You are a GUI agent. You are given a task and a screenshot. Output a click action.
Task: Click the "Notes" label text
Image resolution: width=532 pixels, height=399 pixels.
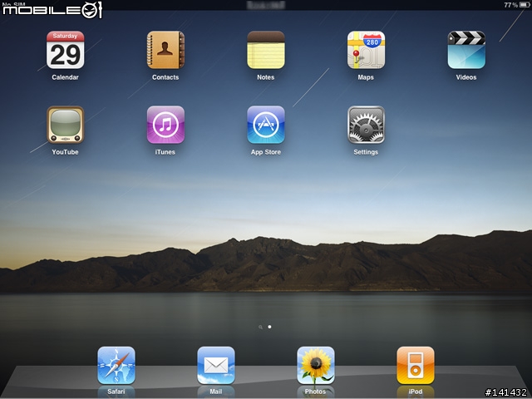tap(266, 77)
